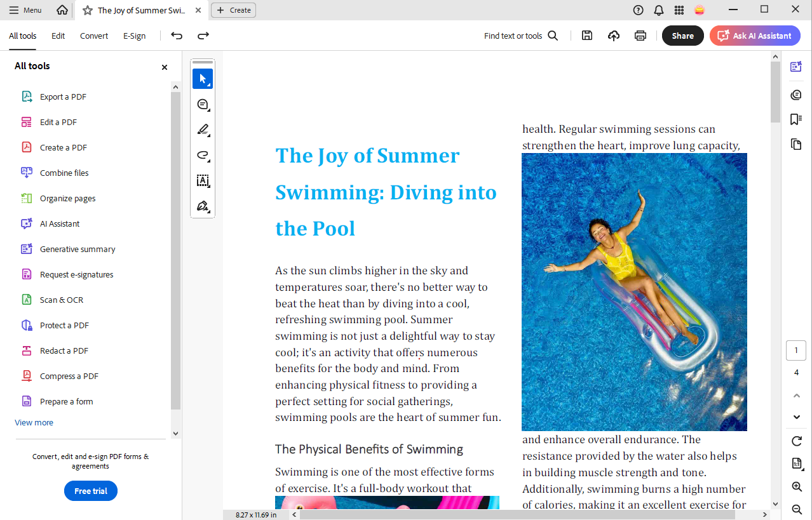812x520 pixels.
Task: Open Scan & OCR tool
Action: click(62, 300)
